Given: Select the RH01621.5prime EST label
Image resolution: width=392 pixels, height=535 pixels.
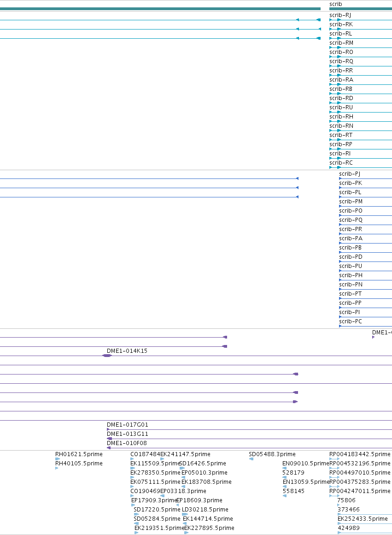Looking at the screenshot, I should pyautogui.click(x=79, y=454).
